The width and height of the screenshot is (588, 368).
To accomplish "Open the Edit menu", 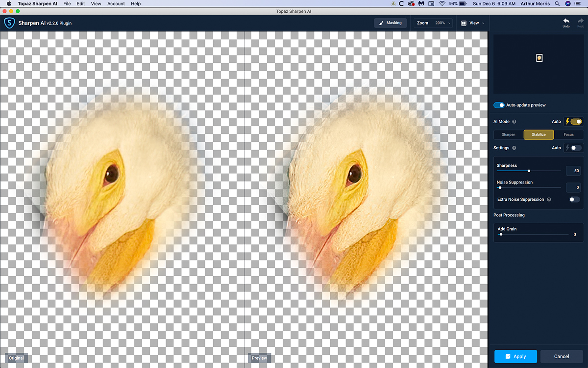I will click(x=81, y=3).
